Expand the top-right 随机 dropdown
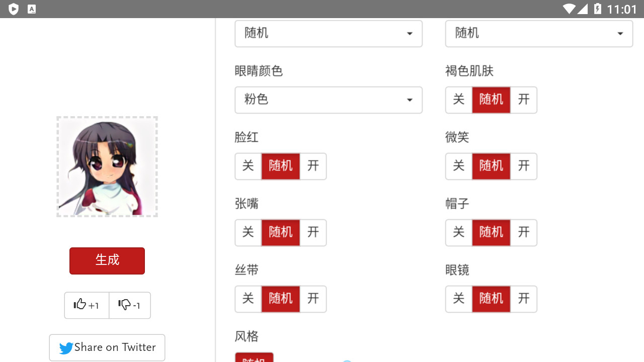Image resolution: width=644 pixels, height=362 pixels. click(x=539, y=33)
